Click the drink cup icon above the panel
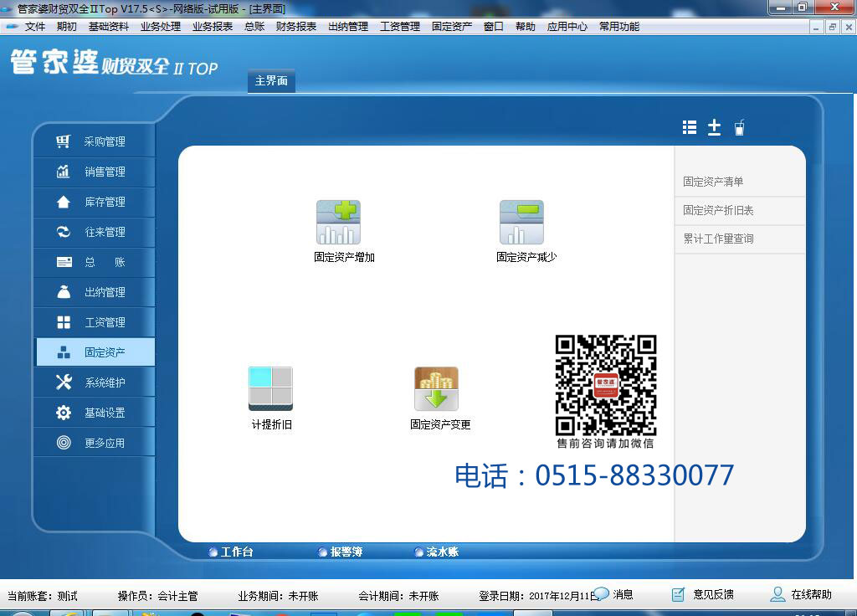 point(740,127)
